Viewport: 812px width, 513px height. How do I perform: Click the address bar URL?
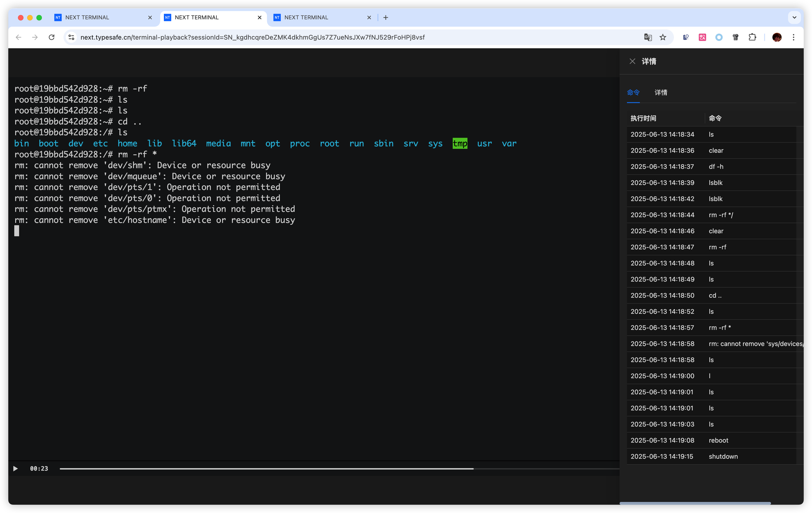[252, 37]
